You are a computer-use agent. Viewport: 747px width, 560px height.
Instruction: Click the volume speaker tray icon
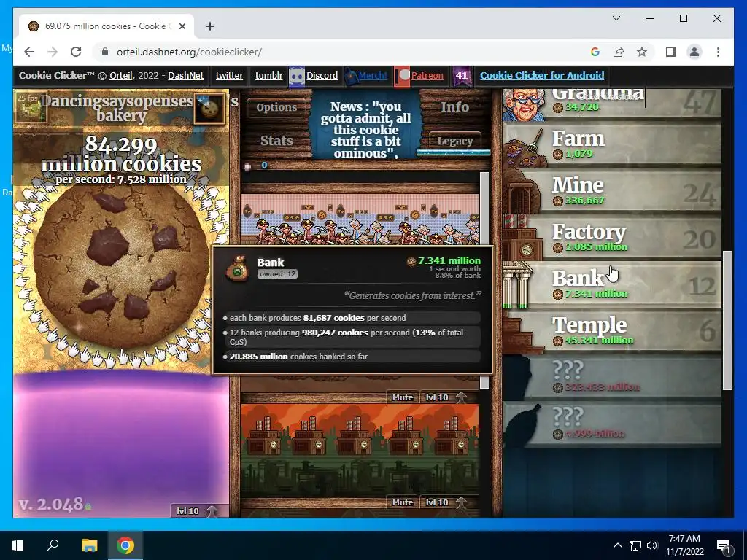click(652, 545)
